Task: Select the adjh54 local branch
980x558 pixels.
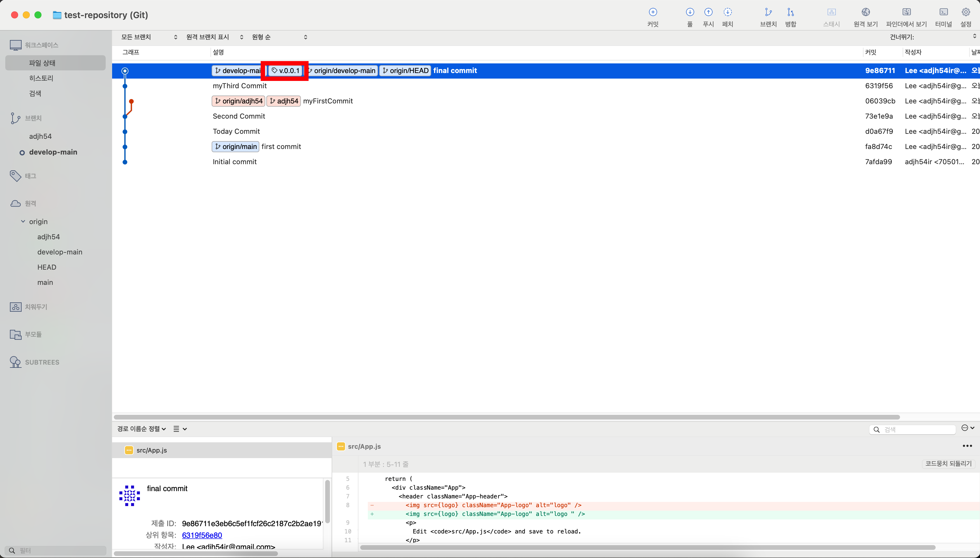Action: pos(41,136)
